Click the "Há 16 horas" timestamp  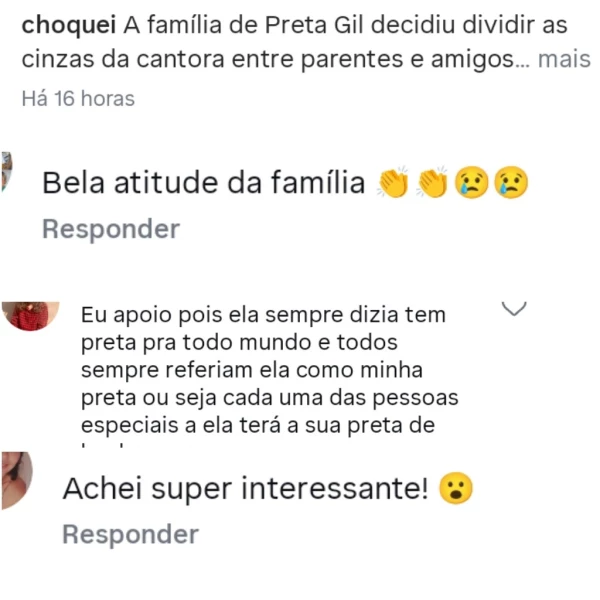78,99
